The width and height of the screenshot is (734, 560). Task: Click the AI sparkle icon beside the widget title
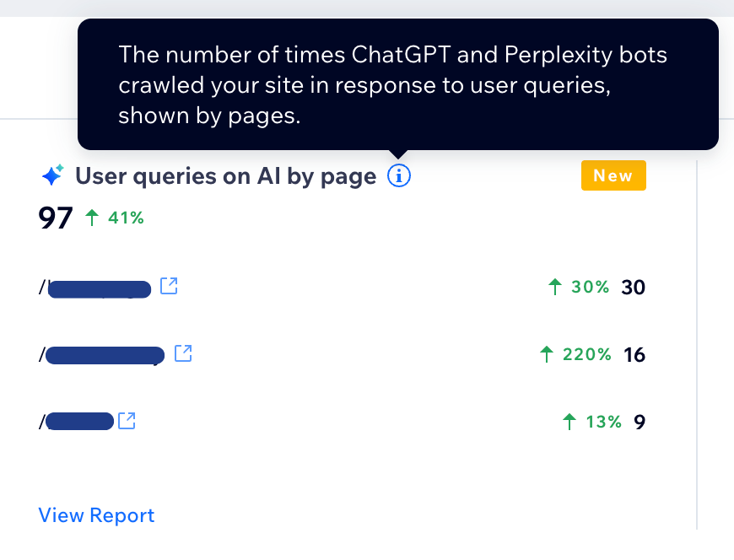pyautogui.click(x=51, y=175)
